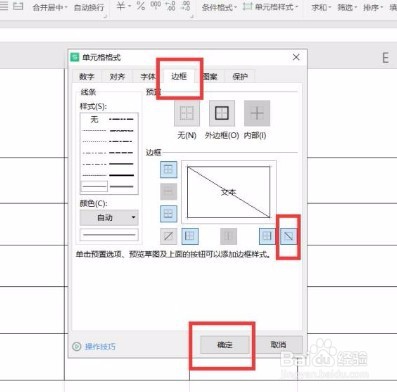Apply the right border button
Screen dimensions: 397x392
click(x=267, y=236)
